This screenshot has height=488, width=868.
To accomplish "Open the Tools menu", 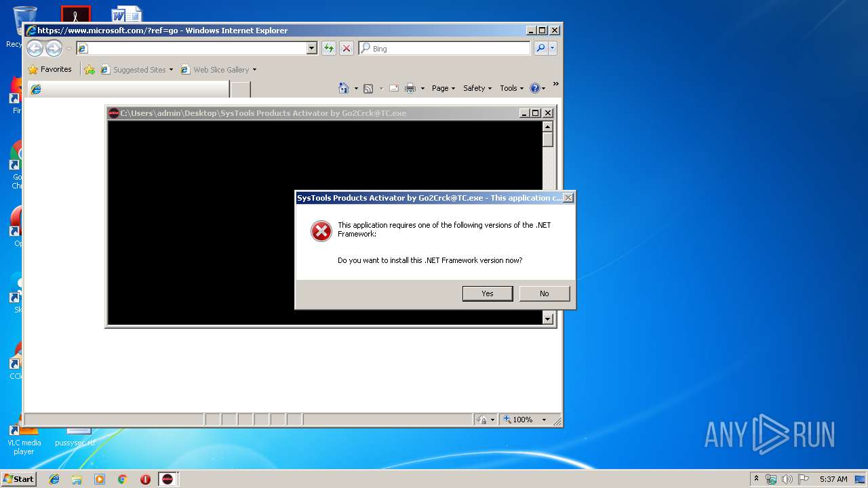I will pos(511,88).
